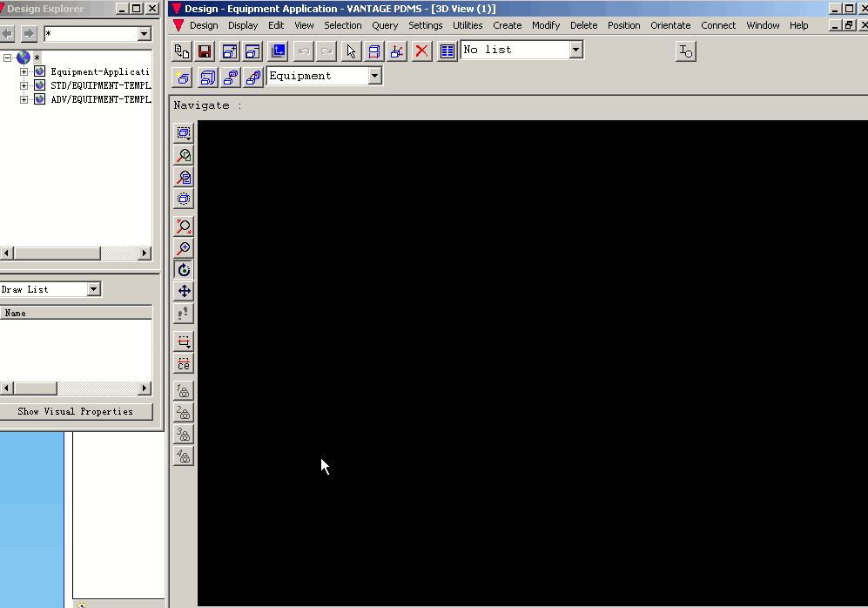Open the Orientate menu
868x608 pixels.
point(670,25)
